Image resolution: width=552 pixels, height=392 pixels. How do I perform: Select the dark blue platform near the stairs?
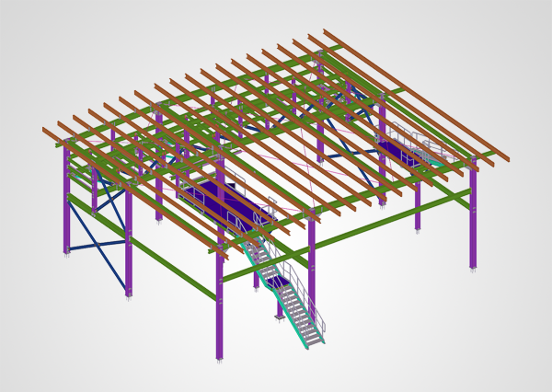point(212,198)
